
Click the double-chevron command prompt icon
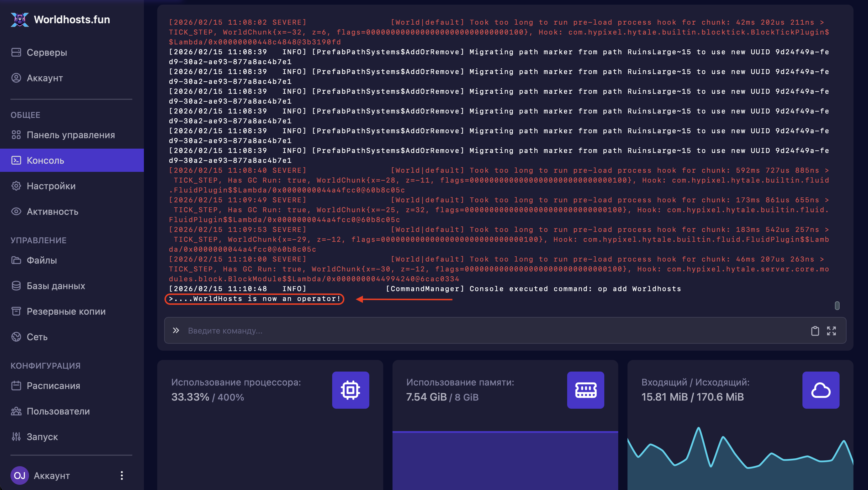click(176, 330)
